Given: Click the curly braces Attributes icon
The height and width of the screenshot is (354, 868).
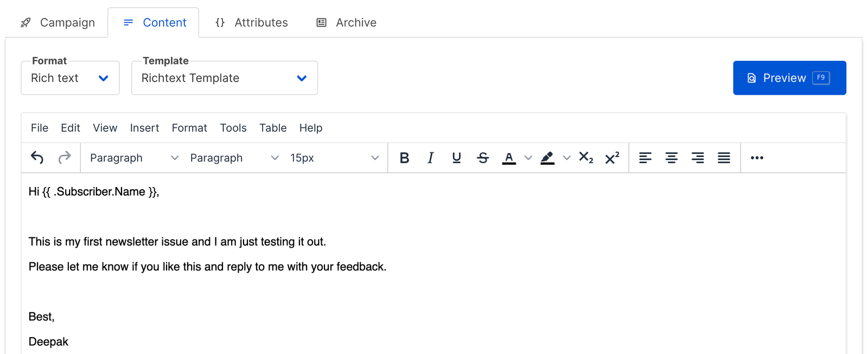Looking at the screenshot, I should point(220,23).
